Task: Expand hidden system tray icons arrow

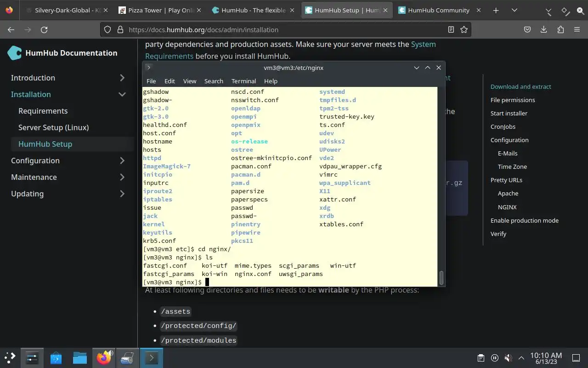Action: tap(521, 358)
